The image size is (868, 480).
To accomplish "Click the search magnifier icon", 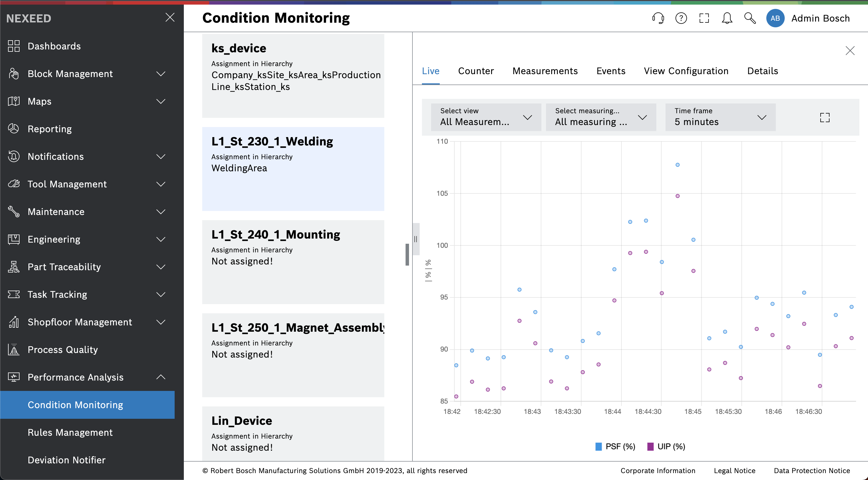I will click(x=750, y=18).
